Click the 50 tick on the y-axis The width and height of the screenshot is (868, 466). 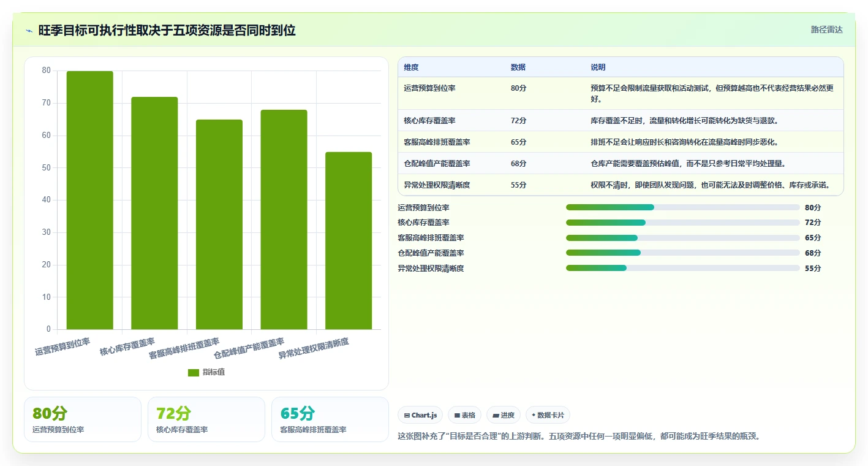(47, 167)
